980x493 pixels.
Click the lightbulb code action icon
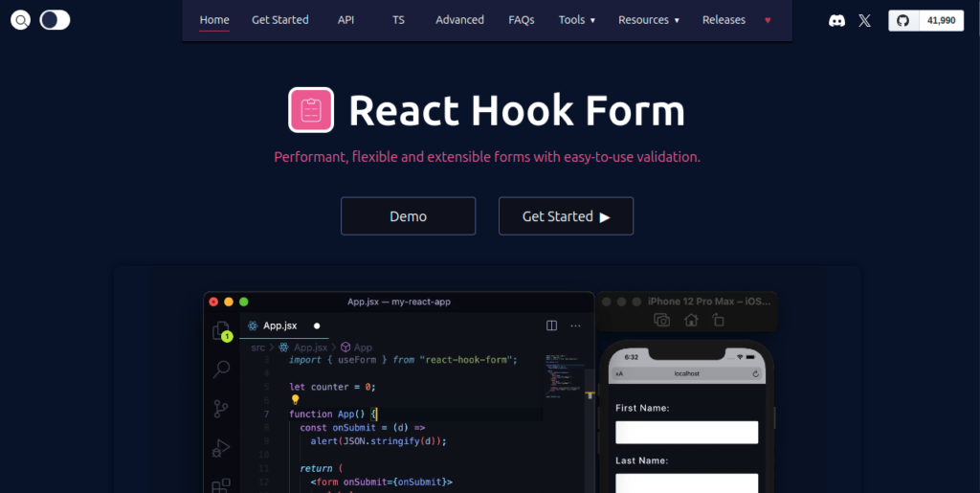[295, 400]
